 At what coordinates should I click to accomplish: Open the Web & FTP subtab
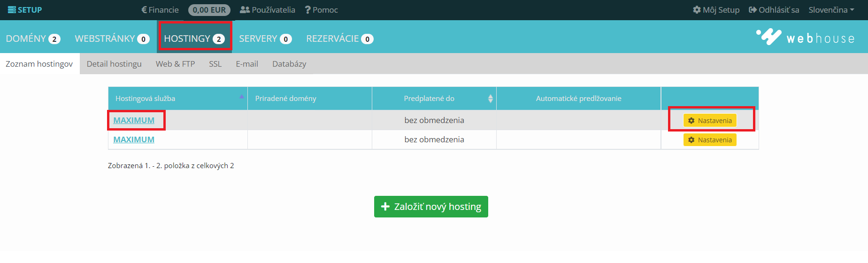[x=175, y=64]
